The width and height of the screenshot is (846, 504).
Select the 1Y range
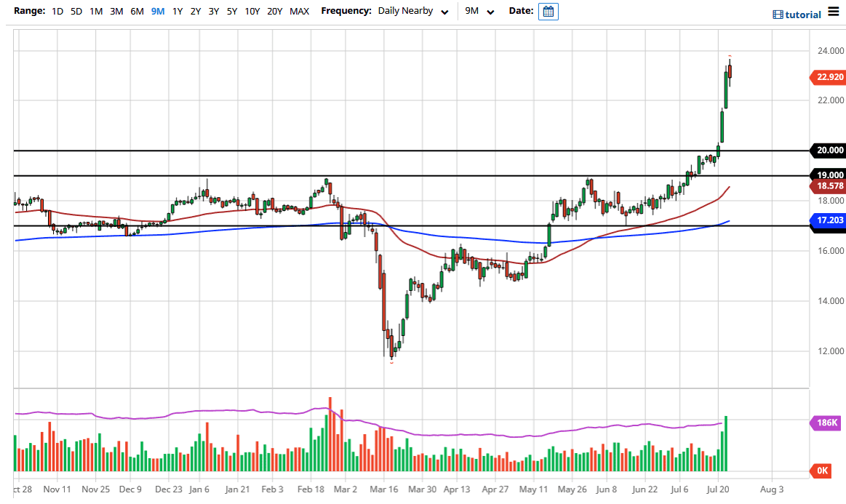coord(177,12)
